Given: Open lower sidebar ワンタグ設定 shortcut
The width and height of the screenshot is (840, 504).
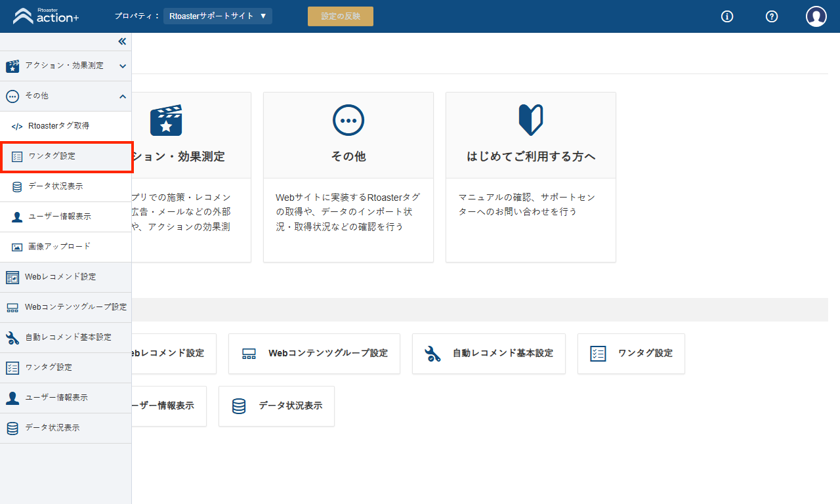Looking at the screenshot, I should [66, 368].
